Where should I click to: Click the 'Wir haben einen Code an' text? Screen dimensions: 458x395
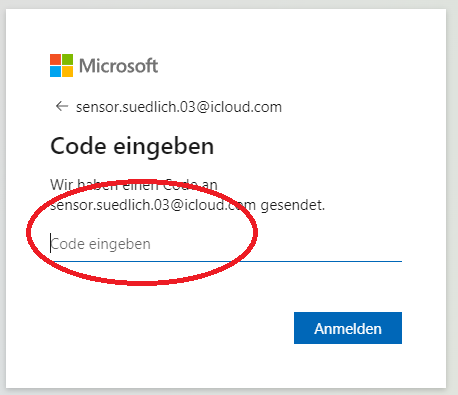(x=134, y=184)
